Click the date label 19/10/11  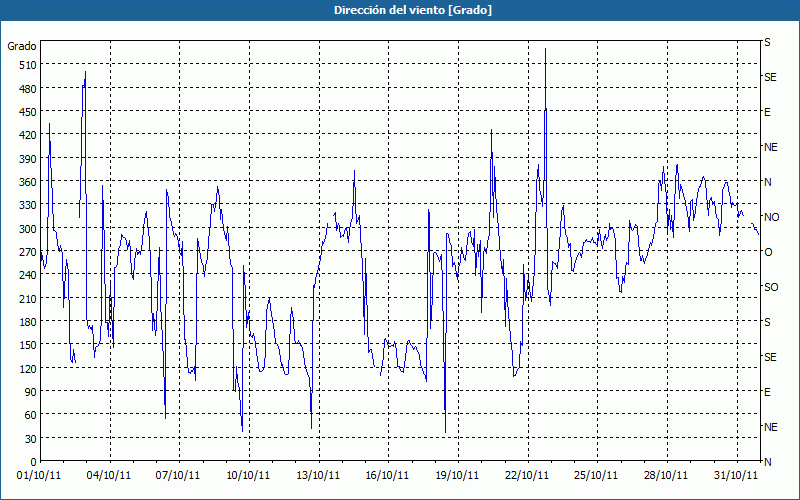(457, 476)
